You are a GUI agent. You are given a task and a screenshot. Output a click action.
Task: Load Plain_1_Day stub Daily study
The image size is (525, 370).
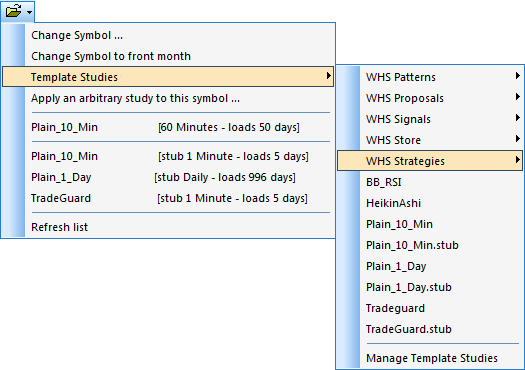(168, 177)
